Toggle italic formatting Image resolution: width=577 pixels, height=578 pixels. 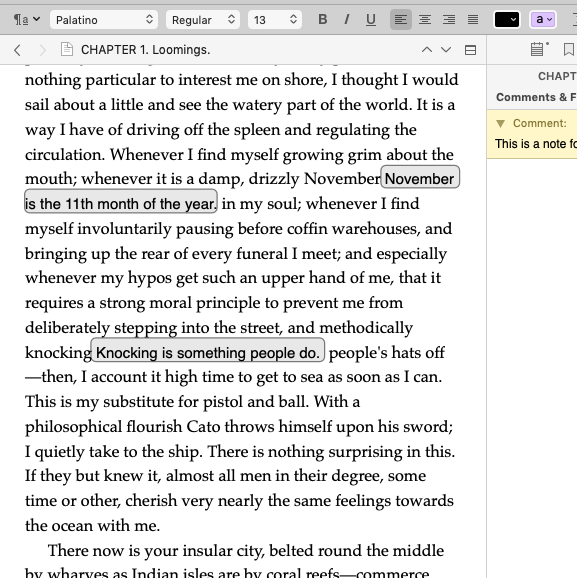pyautogui.click(x=347, y=20)
